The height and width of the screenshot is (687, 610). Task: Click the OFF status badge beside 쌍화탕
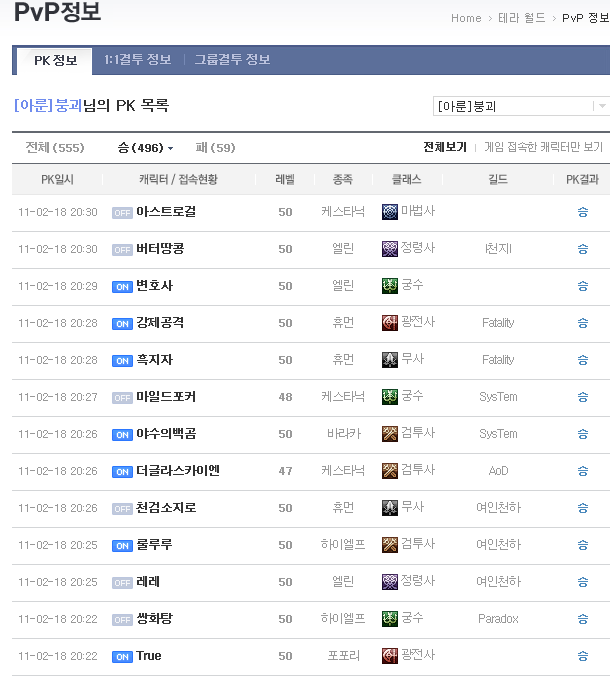[x=122, y=620]
